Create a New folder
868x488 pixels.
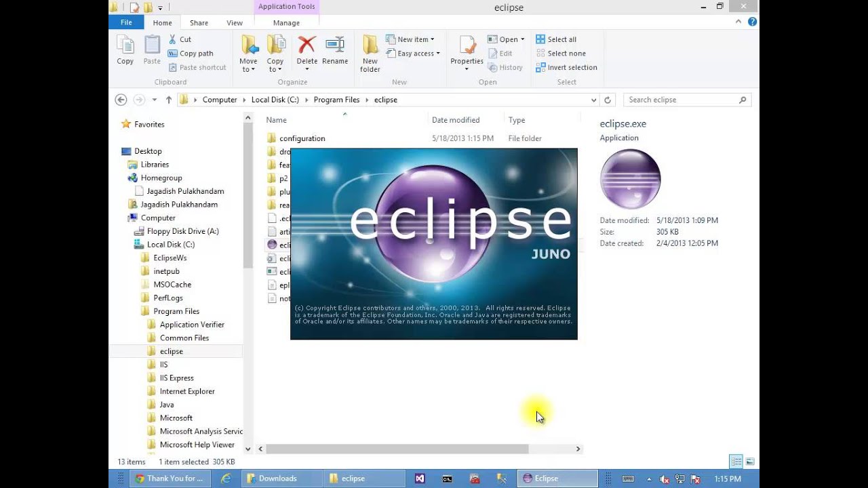click(x=370, y=54)
